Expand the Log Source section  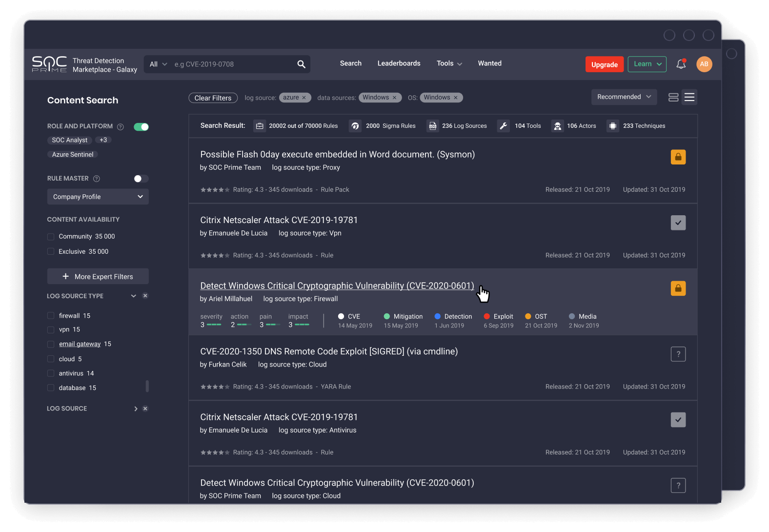pyautogui.click(x=136, y=409)
